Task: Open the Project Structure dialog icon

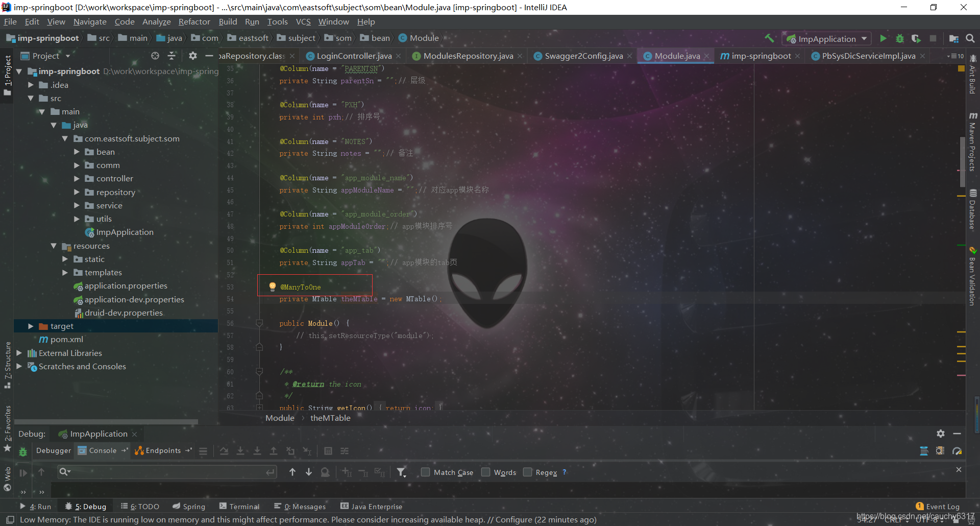Action: pyautogui.click(x=953, y=38)
